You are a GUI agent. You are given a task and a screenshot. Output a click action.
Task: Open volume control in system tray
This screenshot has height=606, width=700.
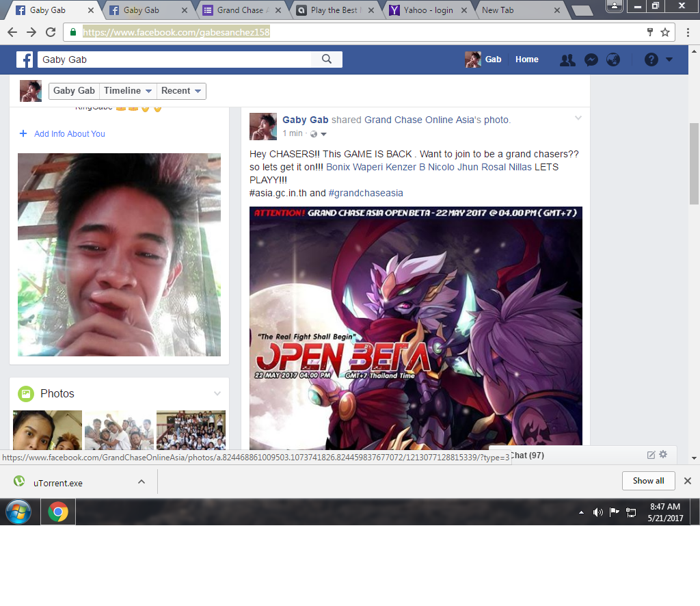(x=597, y=512)
